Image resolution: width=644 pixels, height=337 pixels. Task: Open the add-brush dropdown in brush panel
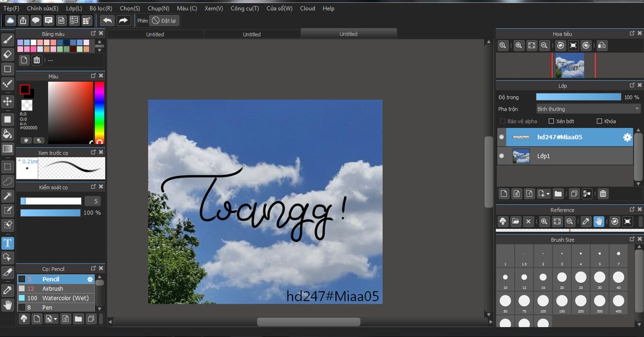55,319
